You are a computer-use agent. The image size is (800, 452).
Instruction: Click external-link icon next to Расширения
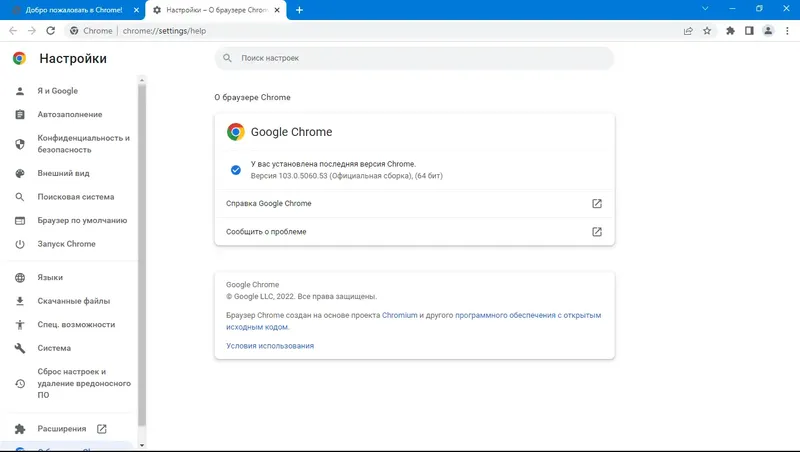(102, 429)
